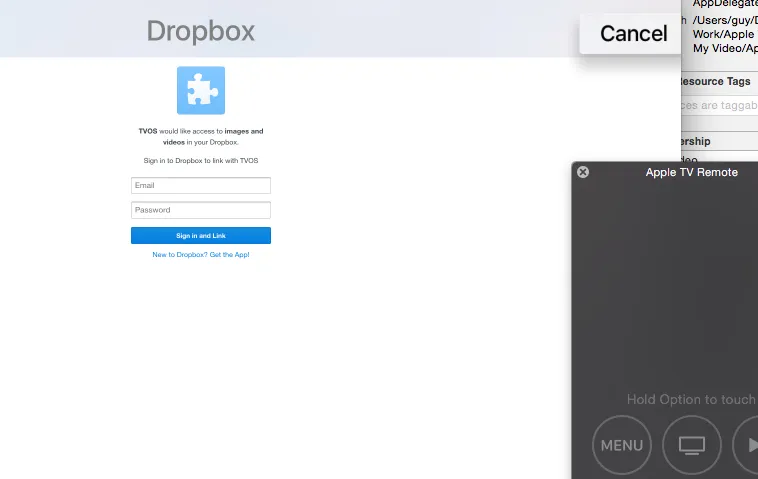
Task: Click the TV home button on the remote
Action: pyautogui.click(x=692, y=445)
